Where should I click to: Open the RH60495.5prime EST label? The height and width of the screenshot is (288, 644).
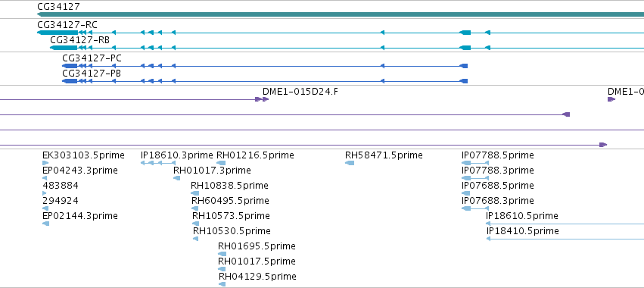pos(230,201)
